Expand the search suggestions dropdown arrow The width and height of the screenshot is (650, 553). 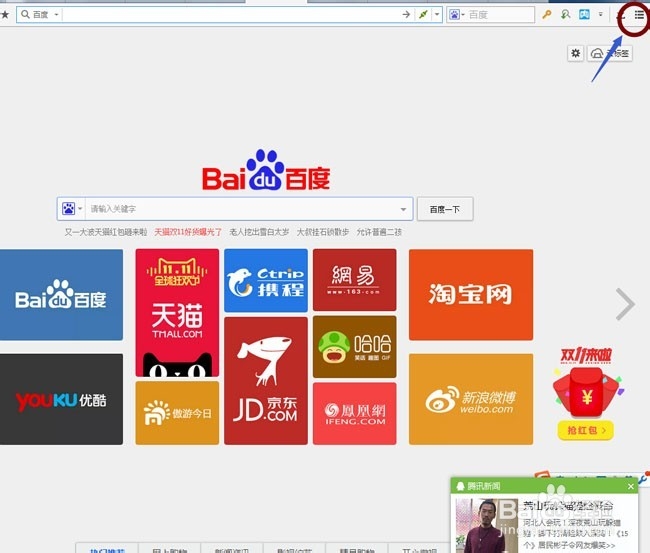pos(403,209)
